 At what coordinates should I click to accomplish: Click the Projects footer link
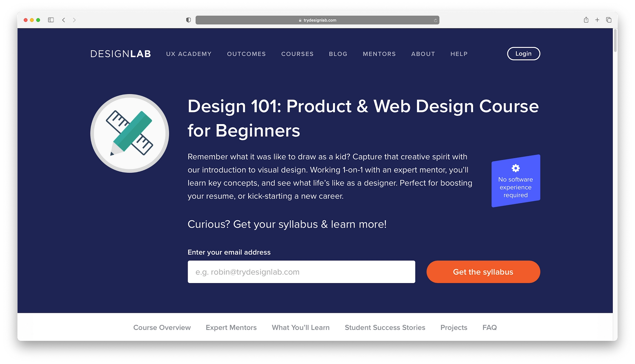(454, 328)
